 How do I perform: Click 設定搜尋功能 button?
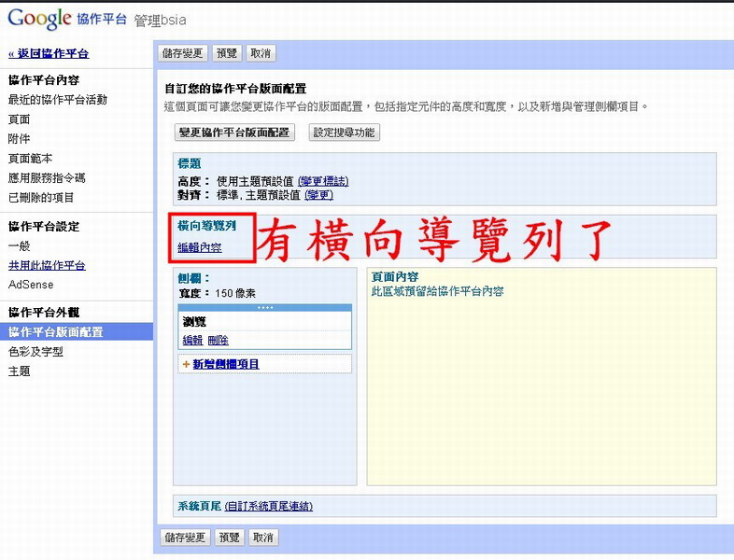coord(344,133)
